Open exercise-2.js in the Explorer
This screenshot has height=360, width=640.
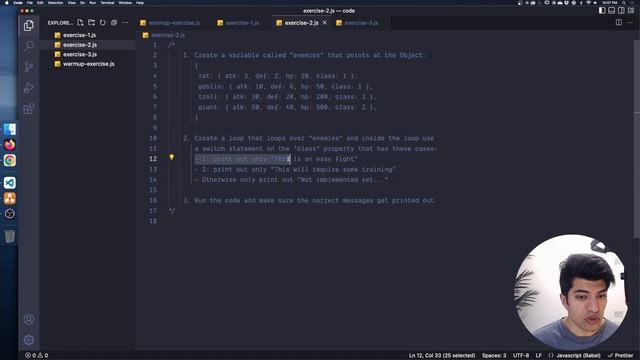tap(80, 44)
